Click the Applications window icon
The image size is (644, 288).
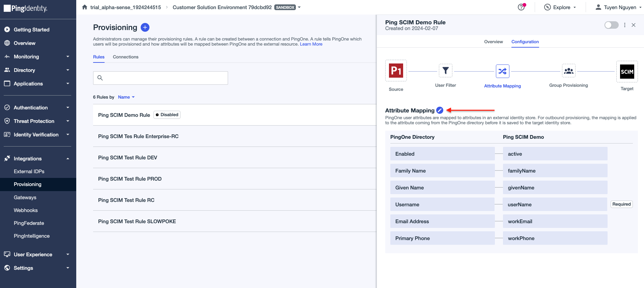(7, 83)
